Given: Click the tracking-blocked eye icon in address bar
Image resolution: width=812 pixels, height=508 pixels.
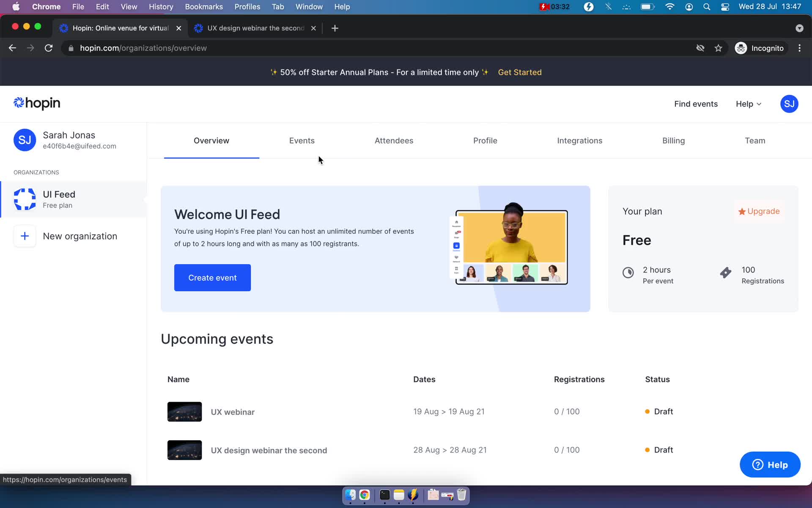Looking at the screenshot, I should pyautogui.click(x=700, y=48).
